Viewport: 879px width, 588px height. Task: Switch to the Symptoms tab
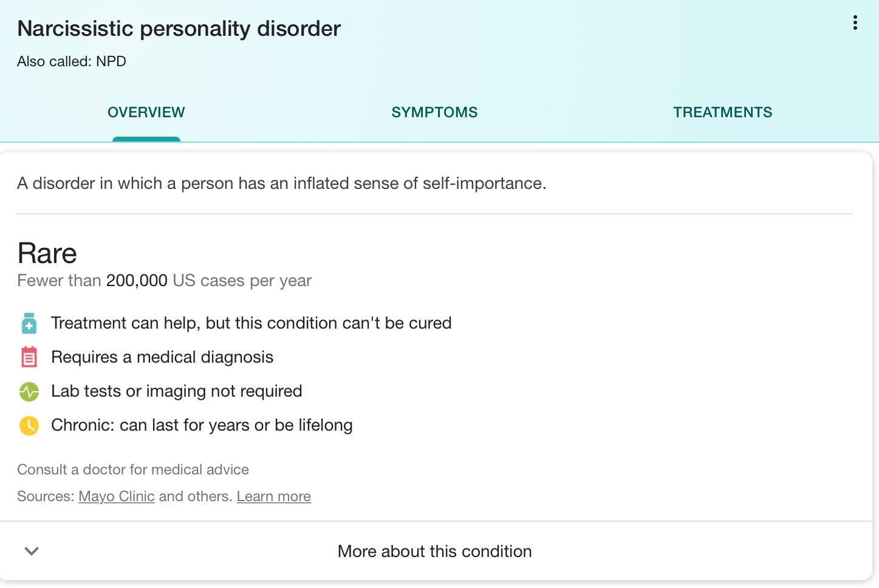pyautogui.click(x=434, y=112)
